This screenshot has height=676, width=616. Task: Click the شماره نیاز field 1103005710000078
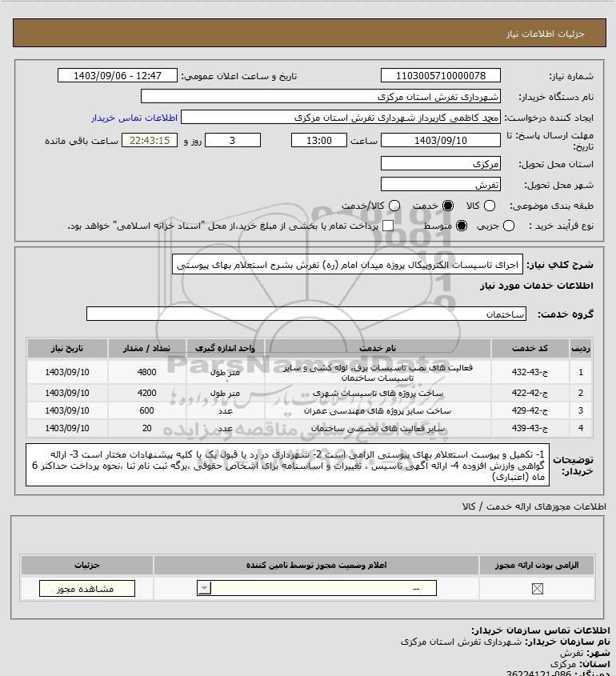pyautogui.click(x=441, y=75)
